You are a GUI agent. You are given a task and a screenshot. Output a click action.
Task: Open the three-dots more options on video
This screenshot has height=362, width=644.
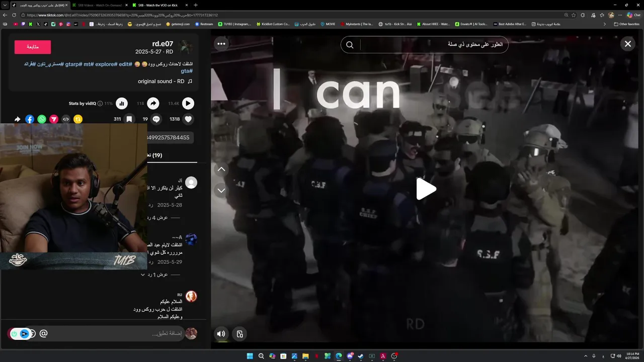221,44
